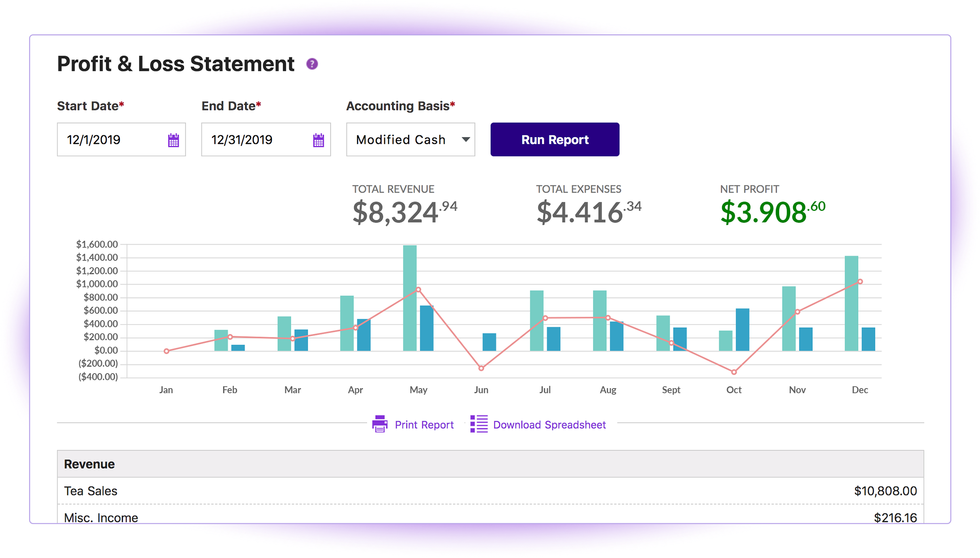Select the Modified Cash combo box
The image size is (980, 558).
click(404, 139)
